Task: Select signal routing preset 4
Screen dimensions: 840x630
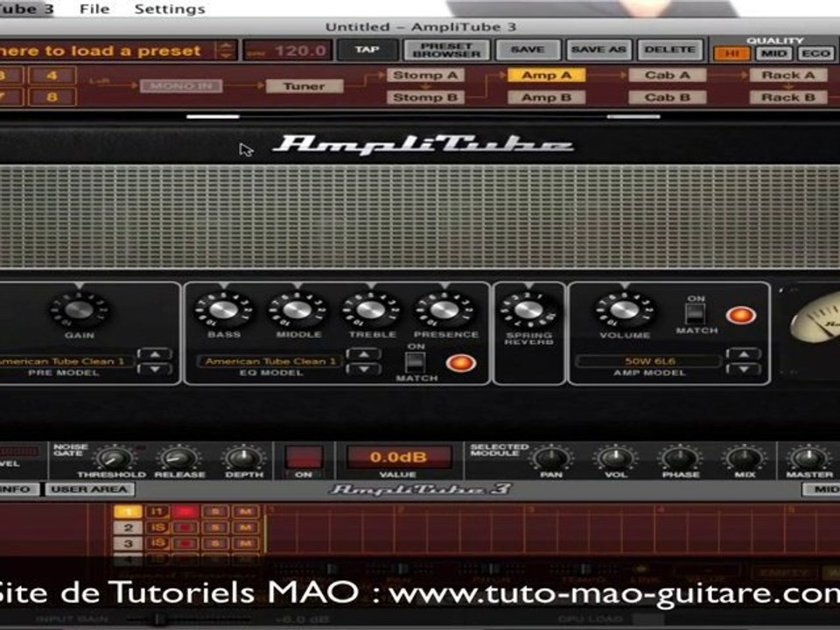Action: (x=52, y=75)
